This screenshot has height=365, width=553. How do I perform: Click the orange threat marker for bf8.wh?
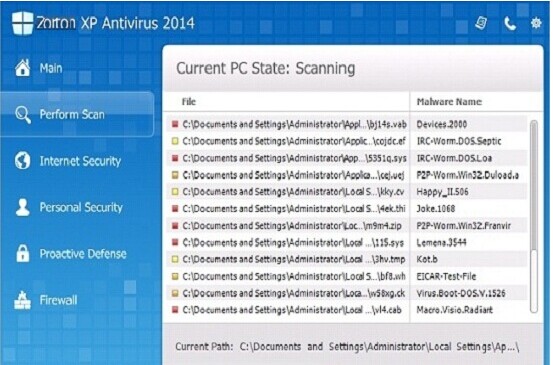click(x=175, y=276)
